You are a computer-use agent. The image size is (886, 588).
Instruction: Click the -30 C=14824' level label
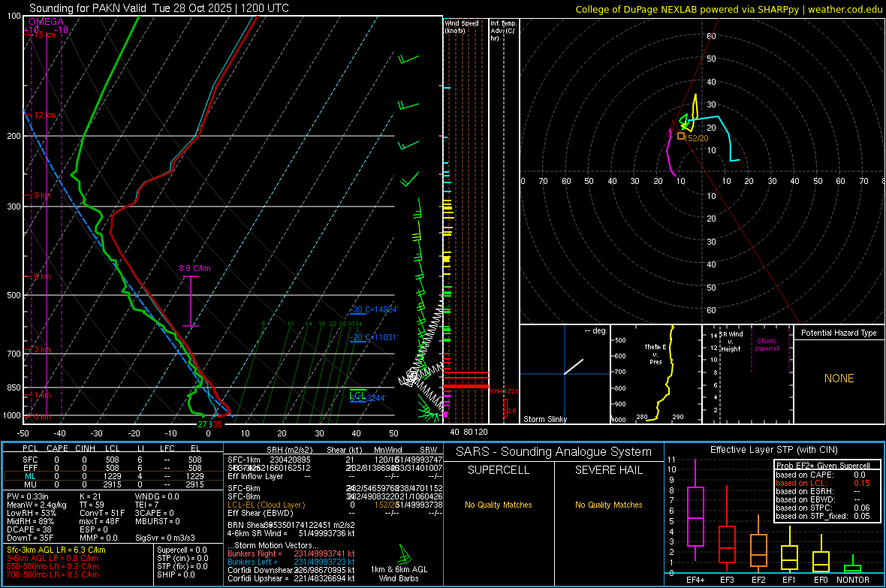pyautogui.click(x=374, y=310)
